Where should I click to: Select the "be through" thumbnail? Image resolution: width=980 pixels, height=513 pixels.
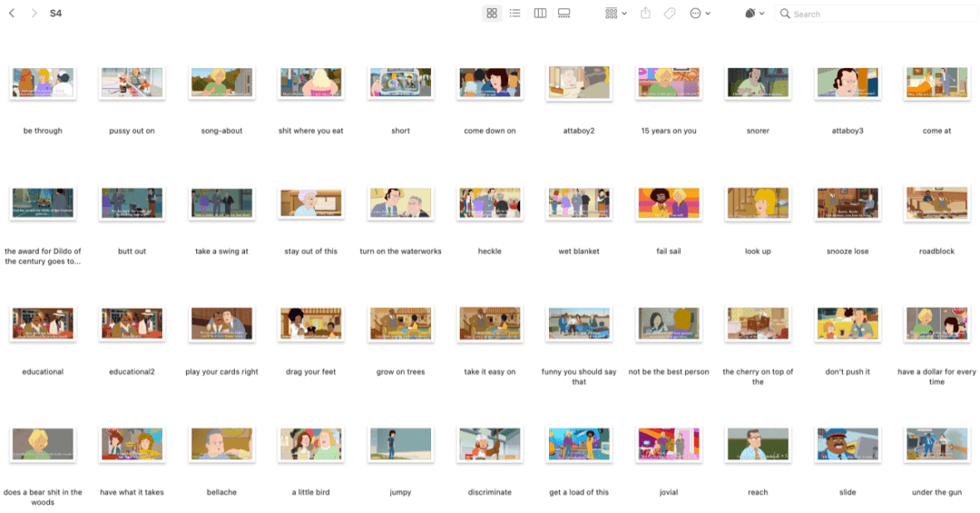(43, 83)
